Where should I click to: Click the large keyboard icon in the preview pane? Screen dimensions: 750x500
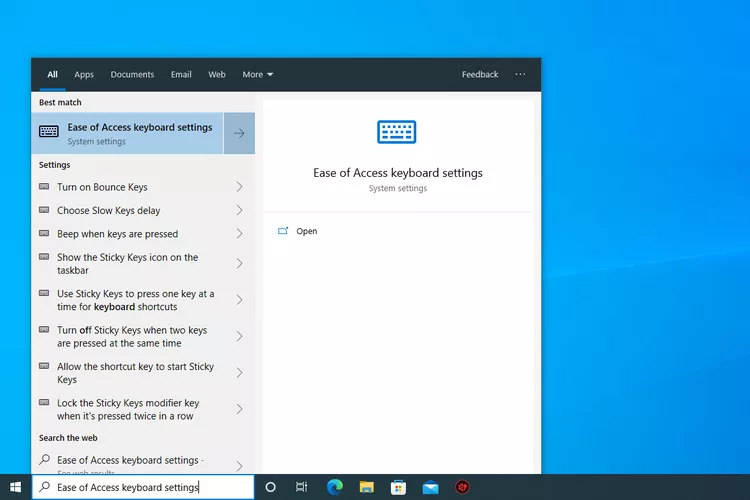397,132
